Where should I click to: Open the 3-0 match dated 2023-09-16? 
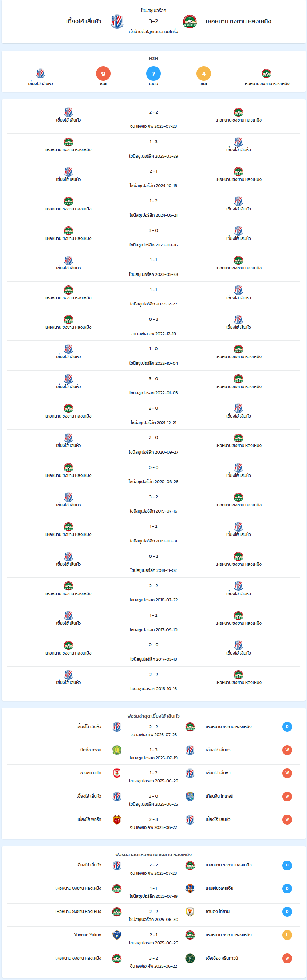[153, 237]
